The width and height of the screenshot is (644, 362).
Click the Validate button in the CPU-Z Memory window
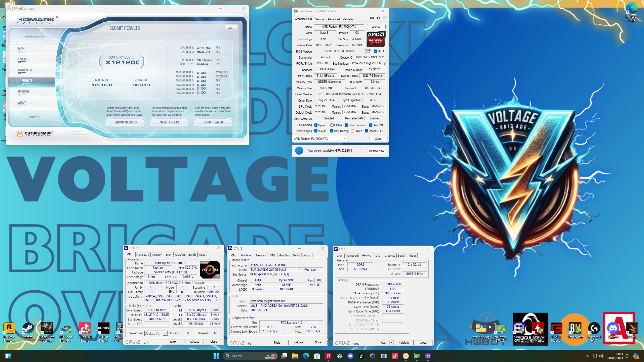pos(404,343)
